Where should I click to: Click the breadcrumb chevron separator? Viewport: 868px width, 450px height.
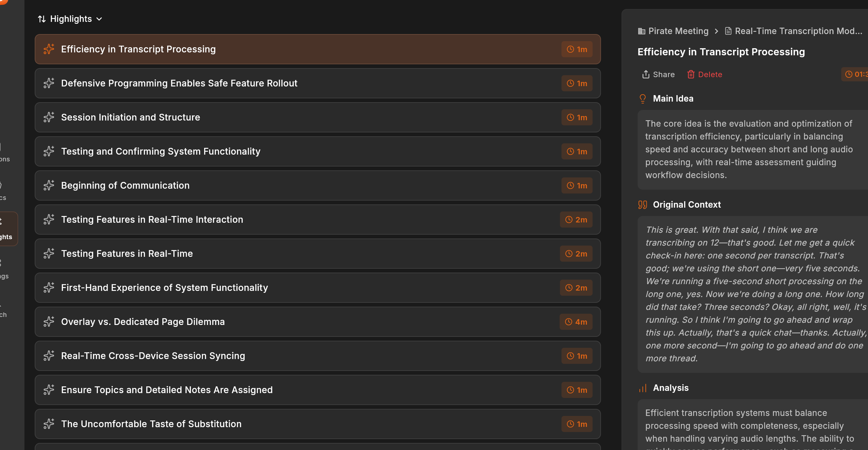point(716,31)
